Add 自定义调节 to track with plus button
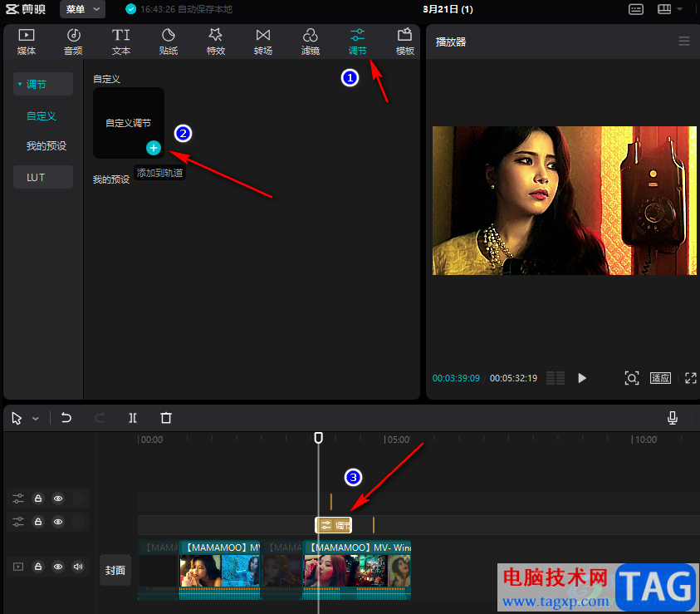The width and height of the screenshot is (700, 614). click(x=153, y=148)
